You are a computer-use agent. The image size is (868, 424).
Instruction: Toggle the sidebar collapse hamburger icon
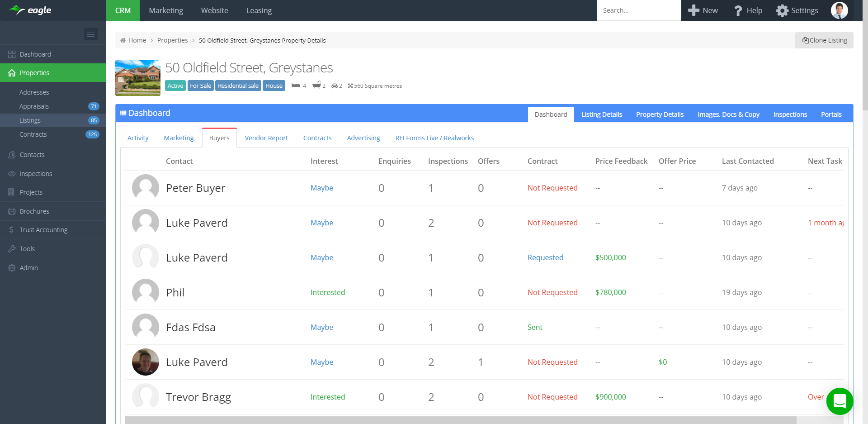click(91, 34)
